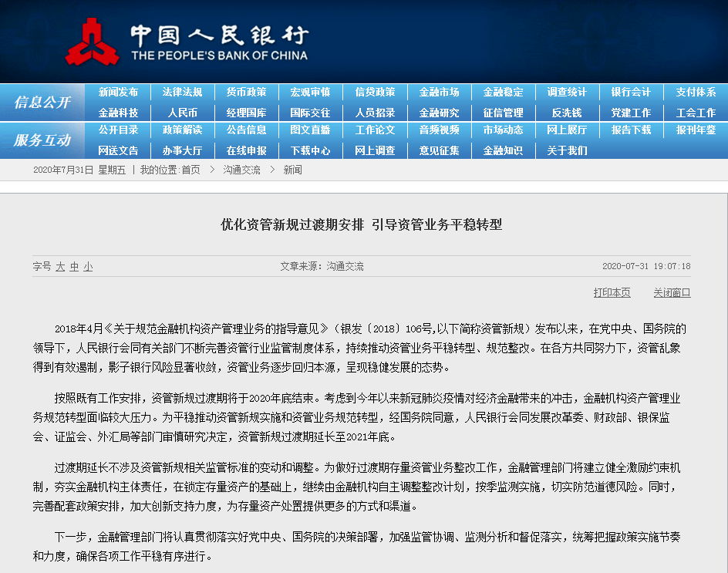Image resolution: width=728 pixels, height=573 pixels.
Task: Open 公开目录 under 服务互动
Action: point(119,130)
